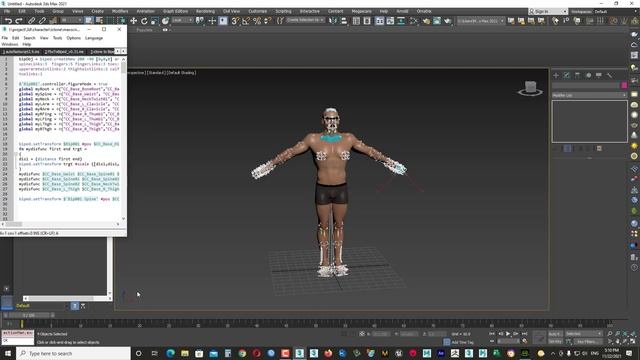640x360 pixels.
Task: Open the Selected key filter dropdown
Action: click(x=583, y=334)
